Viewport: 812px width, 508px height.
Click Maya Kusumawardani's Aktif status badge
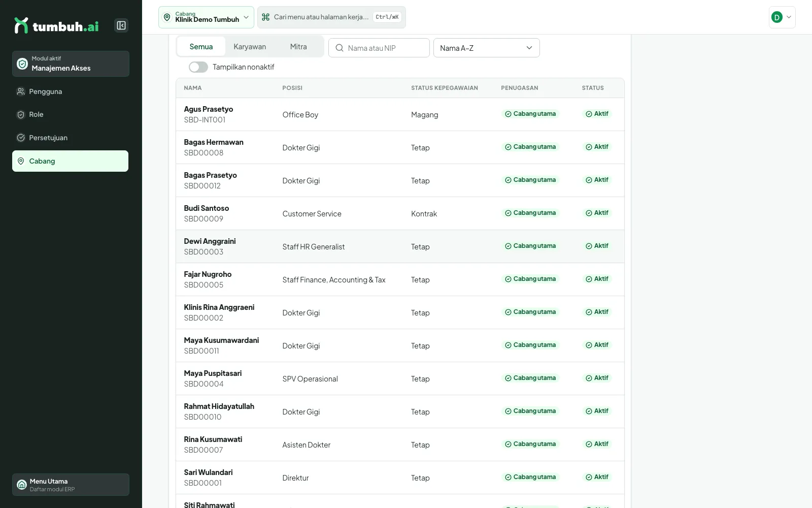[597, 345]
